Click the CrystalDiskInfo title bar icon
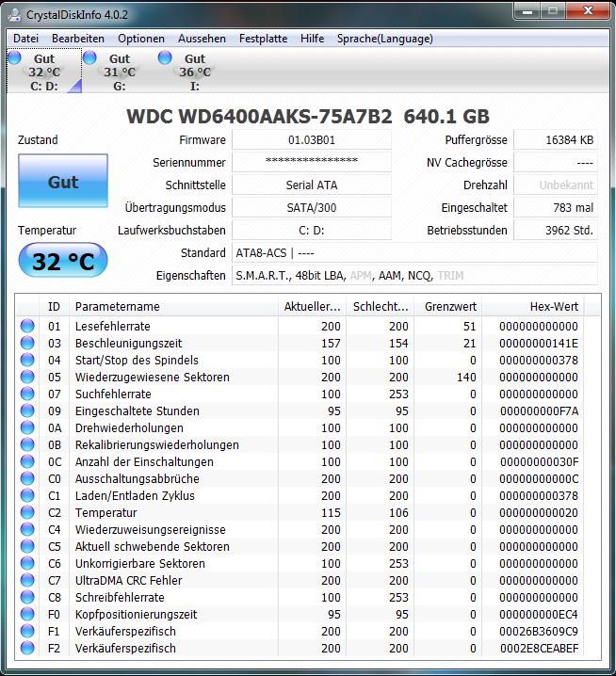616x676 pixels. coord(14,15)
